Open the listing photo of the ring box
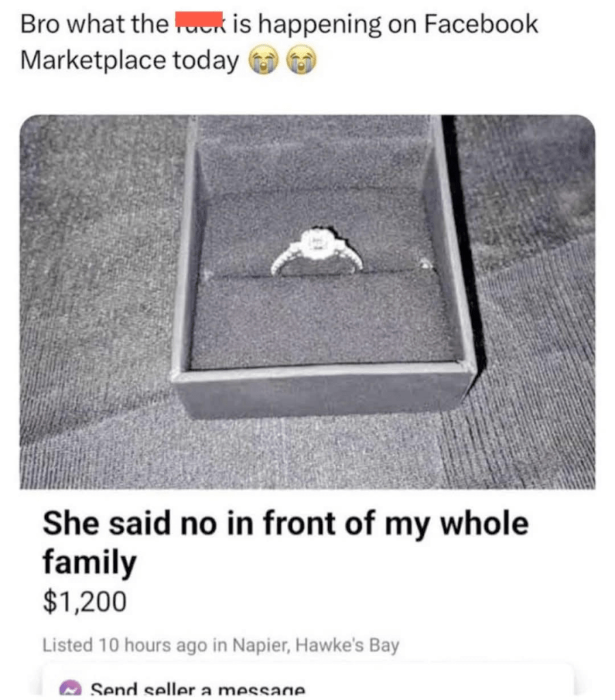The width and height of the screenshot is (615, 700). point(307,302)
